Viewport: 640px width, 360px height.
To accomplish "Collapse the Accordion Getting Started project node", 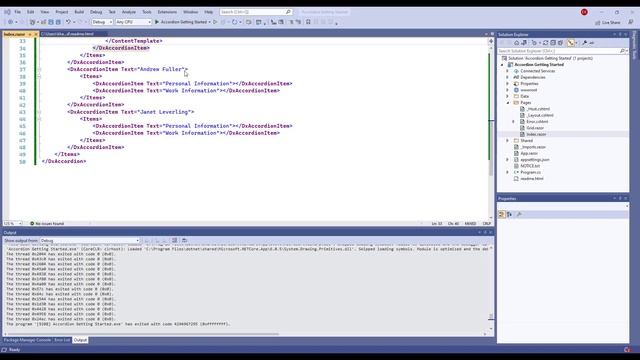I will (502, 65).
